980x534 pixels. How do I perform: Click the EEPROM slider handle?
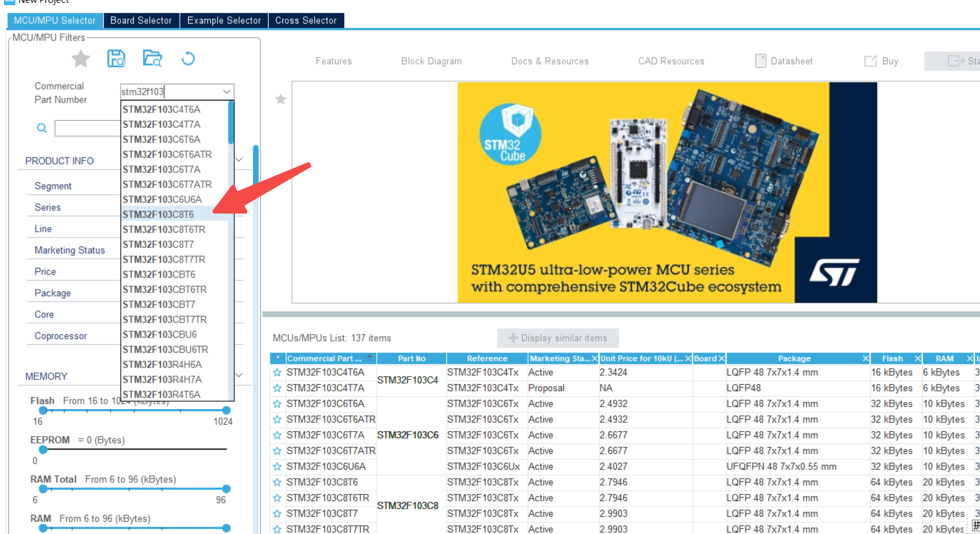(x=43, y=449)
